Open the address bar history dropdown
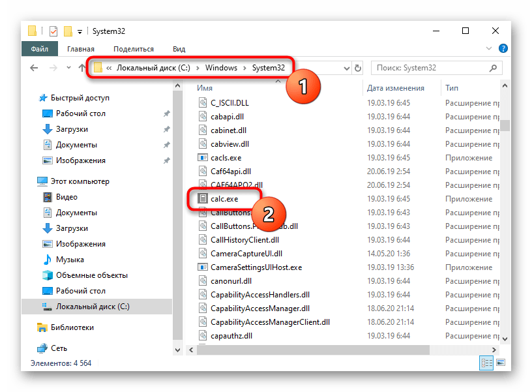The image size is (532, 392). point(346,68)
